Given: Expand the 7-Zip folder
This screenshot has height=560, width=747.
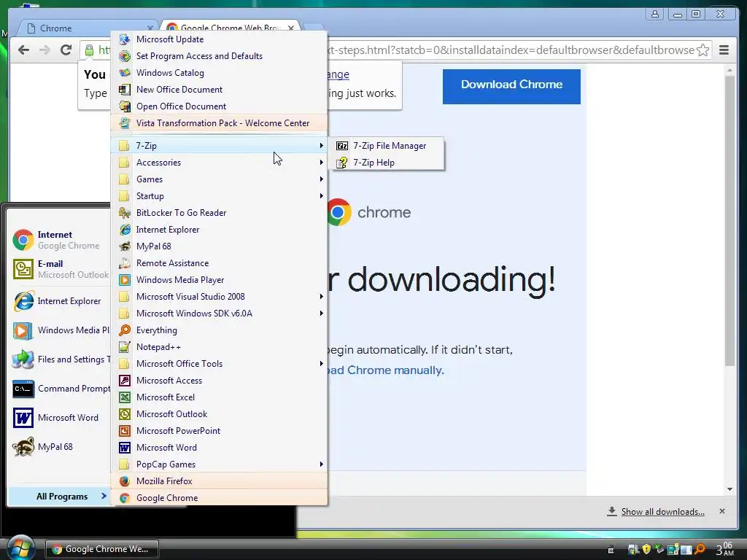Looking at the screenshot, I should coord(219,146).
